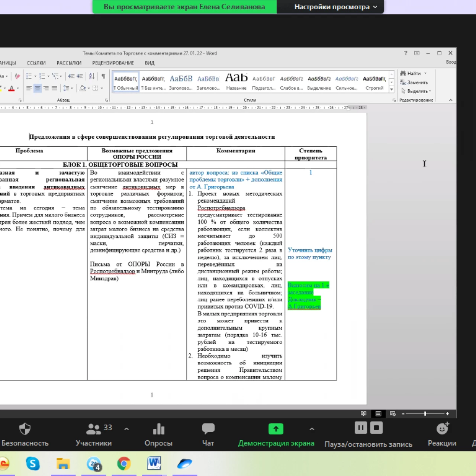The width and height of the screenshot is (476, 476).
Task: Open Опросы in Zoom toolbar
Action: tap(158, 434)
